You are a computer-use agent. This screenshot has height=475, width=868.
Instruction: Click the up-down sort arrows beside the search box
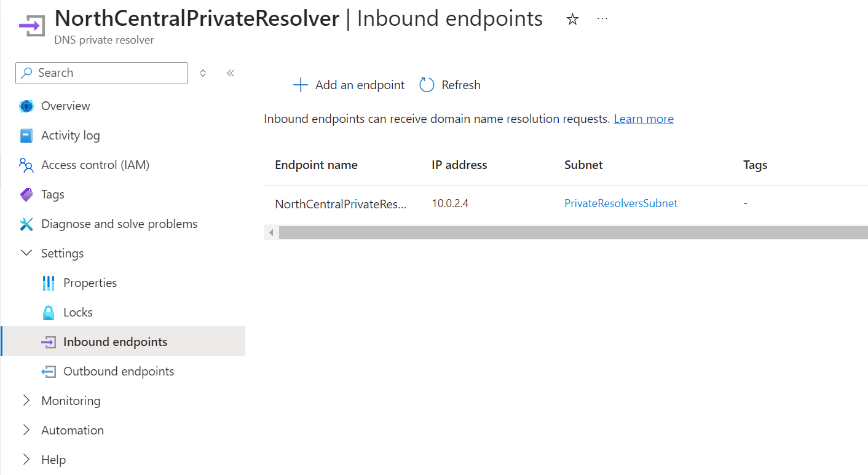pyautogui.click(x=203, y=73)
